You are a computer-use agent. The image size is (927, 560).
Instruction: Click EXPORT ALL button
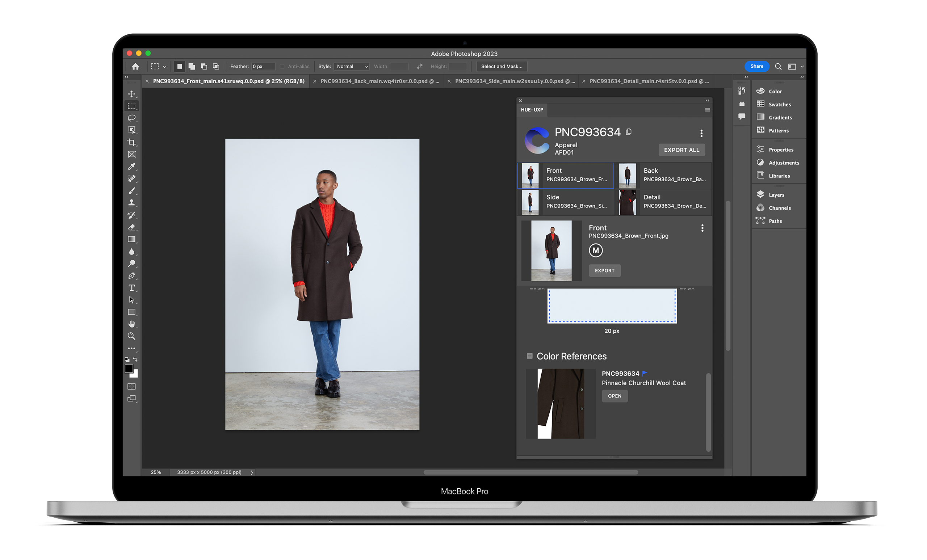681,150
